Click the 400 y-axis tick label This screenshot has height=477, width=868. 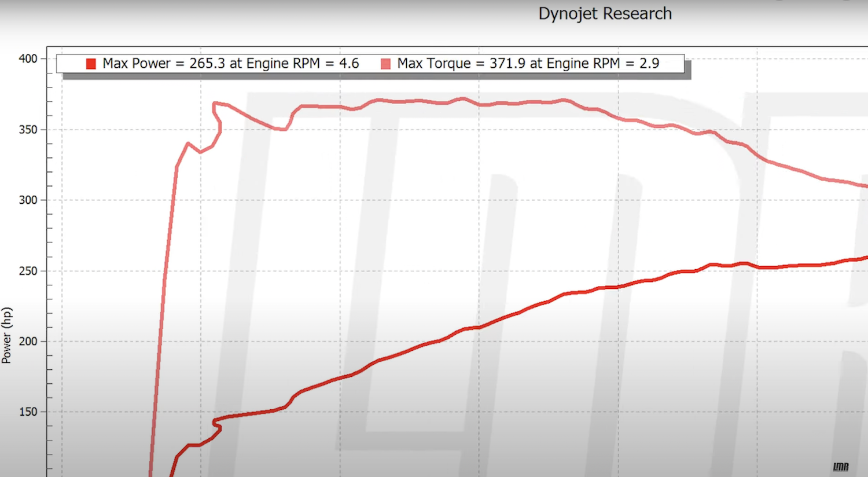tap(28, 58)
